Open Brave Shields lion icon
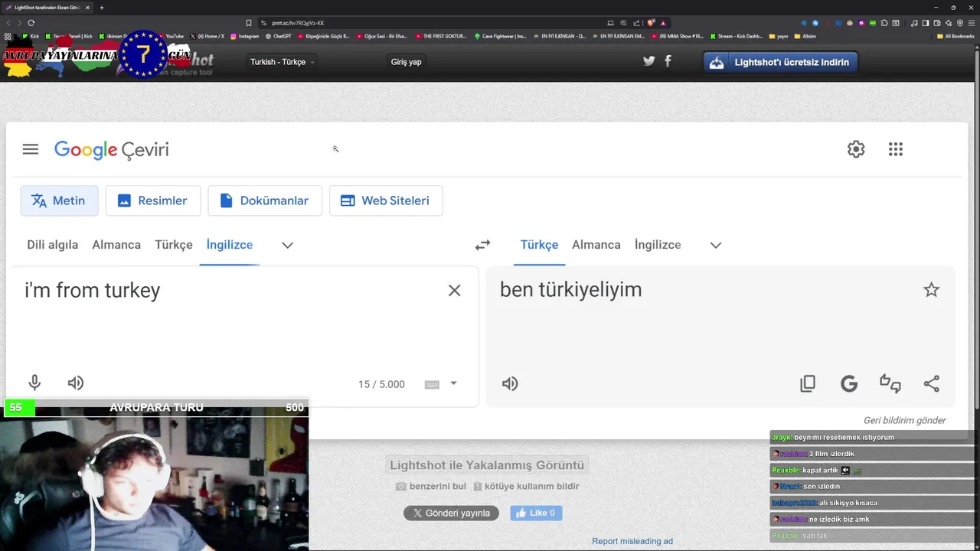The image size is (980, 551). (651, 23)
